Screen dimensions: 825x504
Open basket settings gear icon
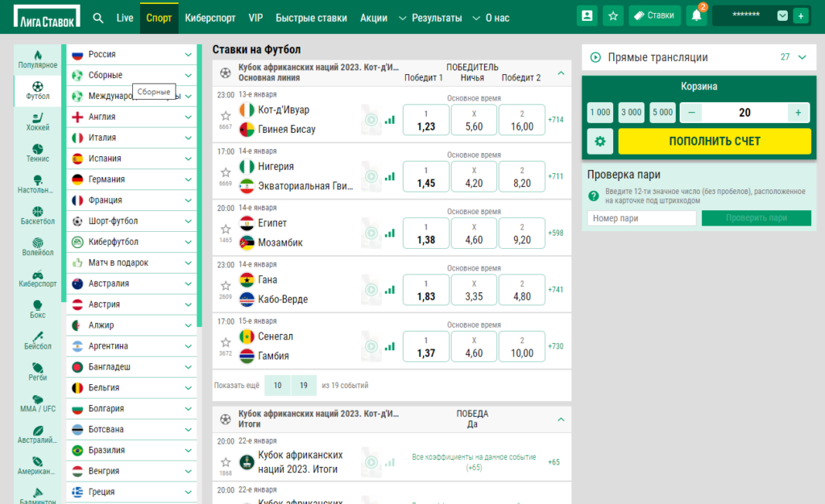599,142
